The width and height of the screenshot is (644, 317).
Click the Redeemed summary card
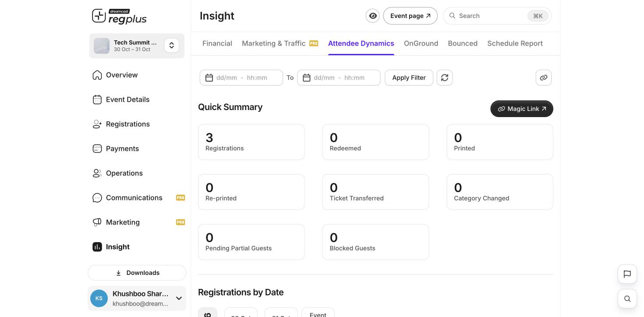375,142
